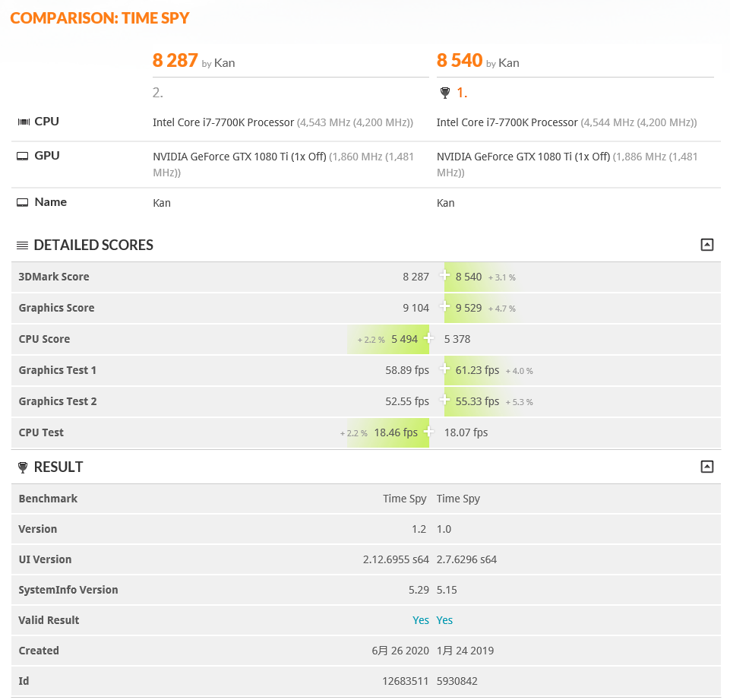The width and height of the screenshot is (730, 700).
Task: Click the SystemInfo Version 5.29 value
Action: point(419,590)
